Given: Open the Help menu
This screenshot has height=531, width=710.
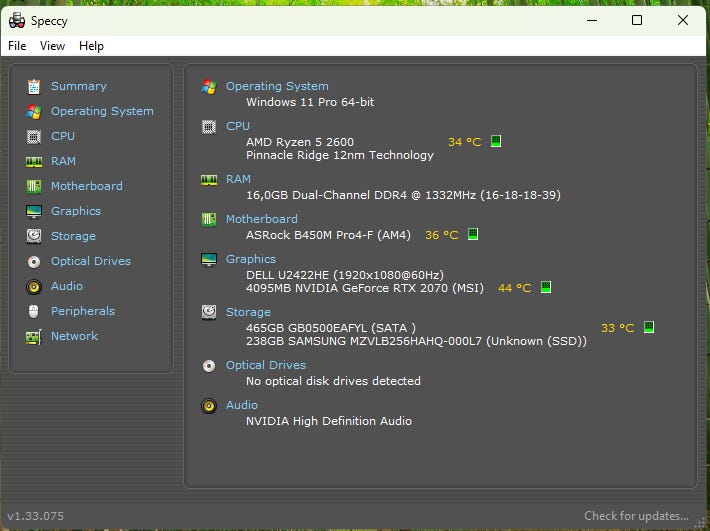Looking at the screenshot, I should (91, 46).
